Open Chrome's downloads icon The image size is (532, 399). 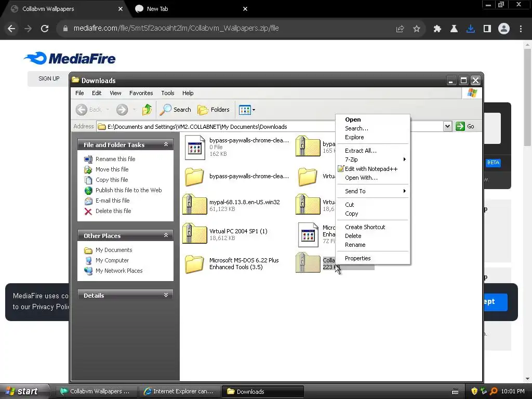coord(471,29)
